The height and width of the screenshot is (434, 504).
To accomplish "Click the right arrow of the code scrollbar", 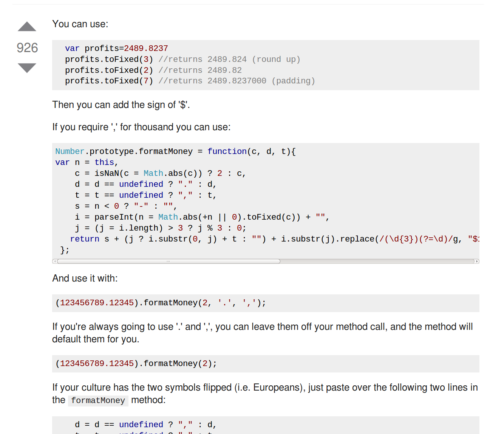I will pyautogui.click(x=477, y=261).
